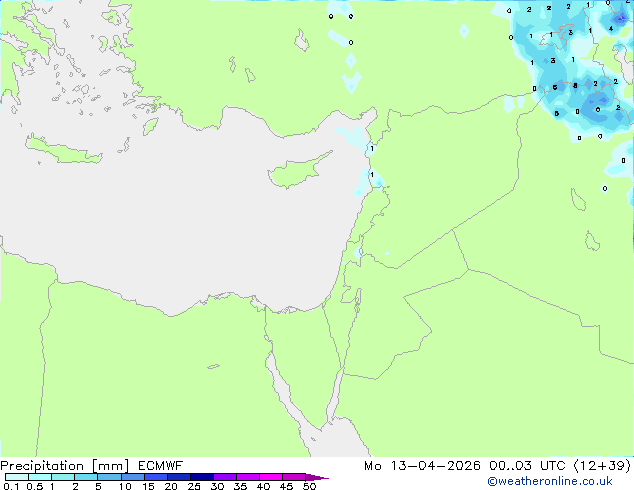Open the weatheronline.co.uk copyright link
Image resolution: width=634 pixels, height=490 pixels.
550,481
